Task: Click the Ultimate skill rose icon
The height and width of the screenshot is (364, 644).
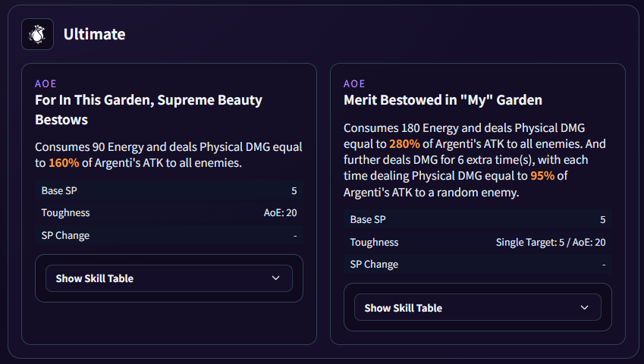Action: [x=37, y=34]
